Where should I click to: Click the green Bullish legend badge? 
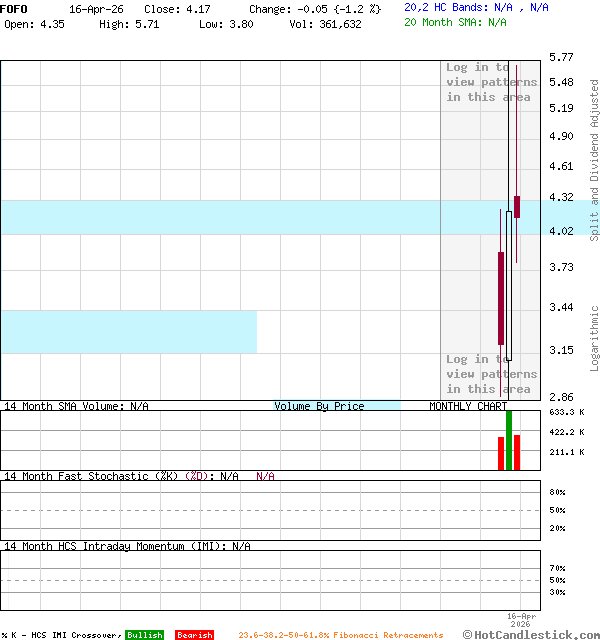click(x=144, y=635)
